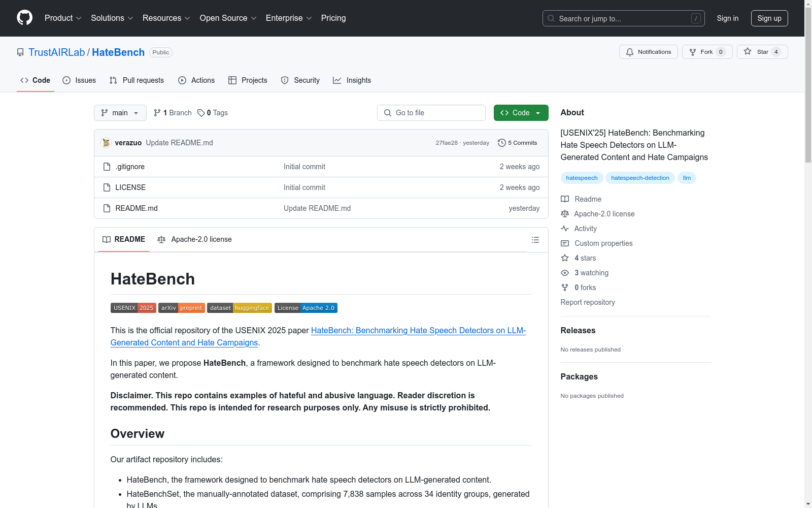Open the .gitignore file name
This screenshot has height=508, width=812.
coord(130,167)
